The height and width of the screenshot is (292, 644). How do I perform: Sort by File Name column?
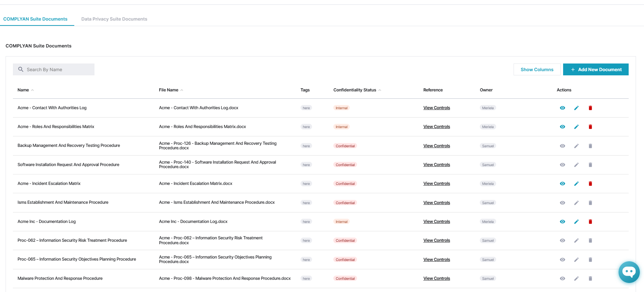[x=182, y=90]
